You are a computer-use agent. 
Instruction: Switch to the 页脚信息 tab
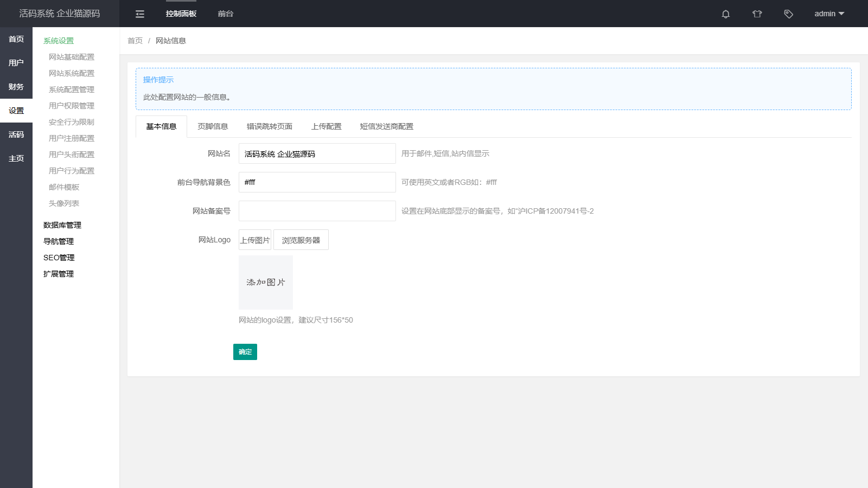pyautogui.click(x=213, y=126)
